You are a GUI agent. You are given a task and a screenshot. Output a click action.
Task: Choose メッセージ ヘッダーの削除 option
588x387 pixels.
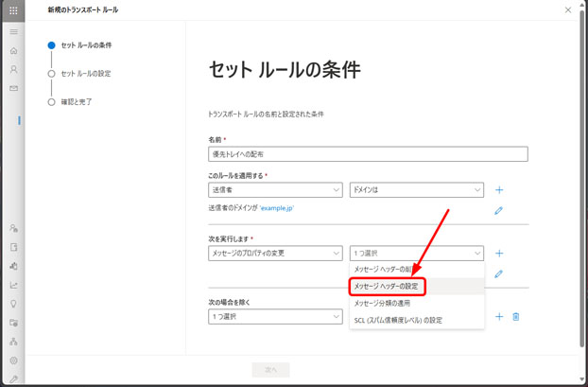pyautogui.click(x=417, y=270)
